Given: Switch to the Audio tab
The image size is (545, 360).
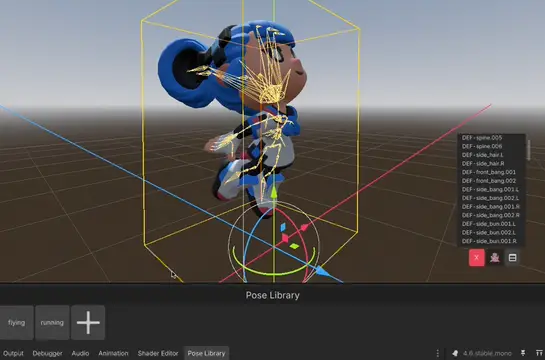Looking at the screenshot, I should (x=80, y=353).
